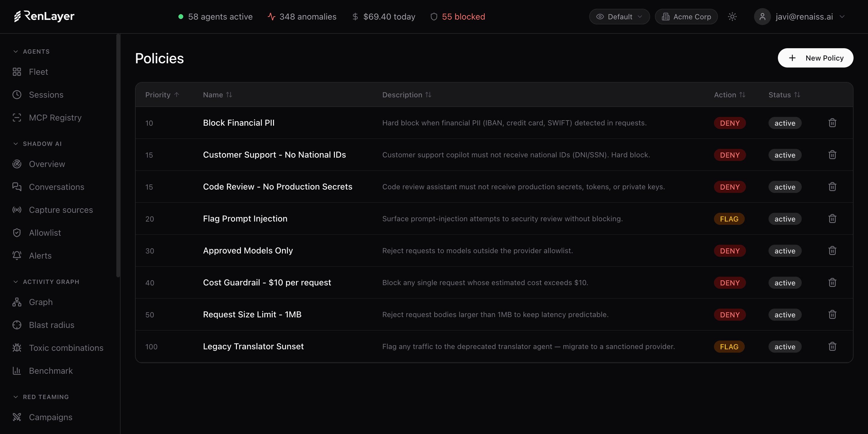Create a New Policy
This screenshot has height=434, width=868.
click(x=816, y=58)
